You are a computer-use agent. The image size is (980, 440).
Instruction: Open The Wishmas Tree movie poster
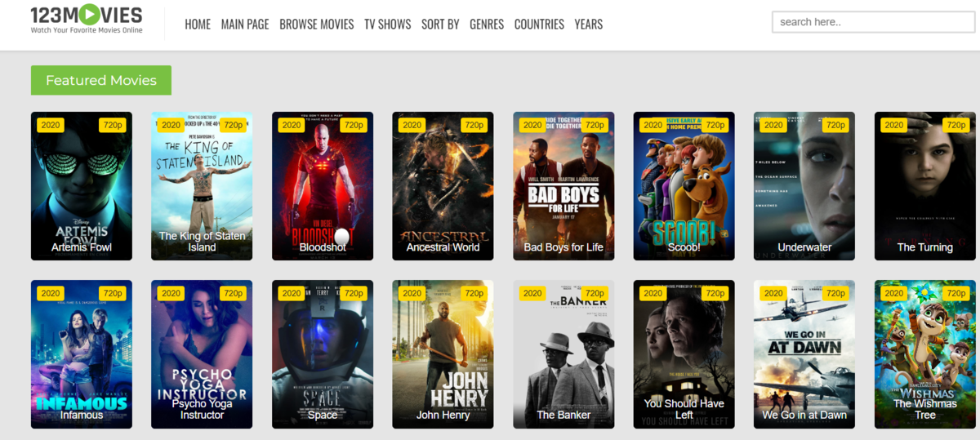[x=924, y=354]
